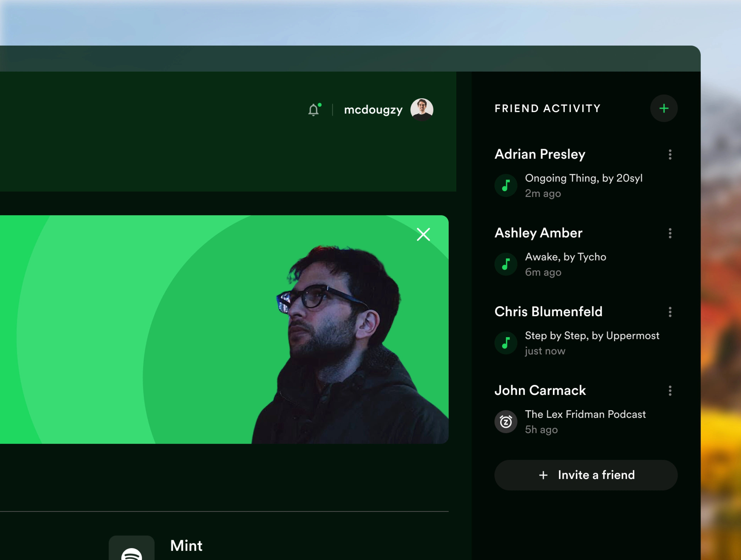Open Ongoing Thing, by 20syl track

coord(584,178)
